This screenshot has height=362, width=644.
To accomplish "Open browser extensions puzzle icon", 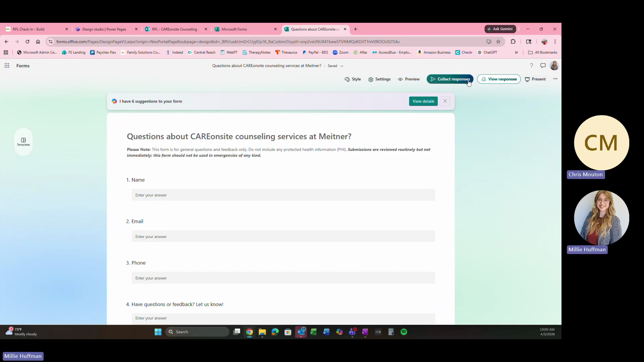I will pyautogui.click(x=513, y=42).
